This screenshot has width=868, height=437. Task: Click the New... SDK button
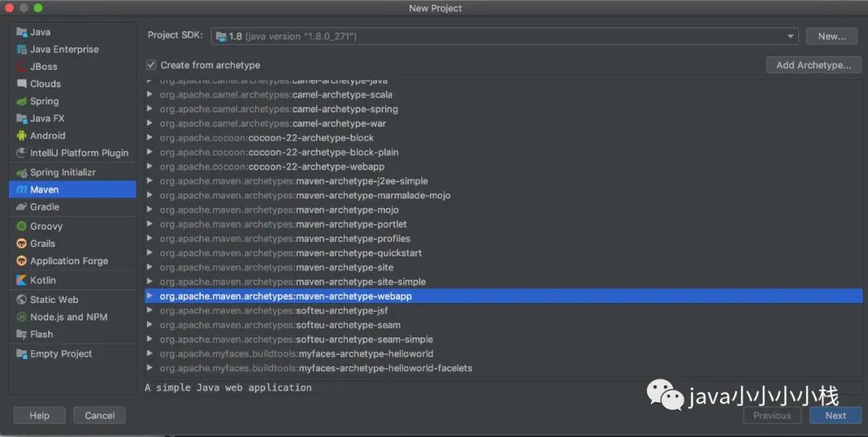point(832,36)
